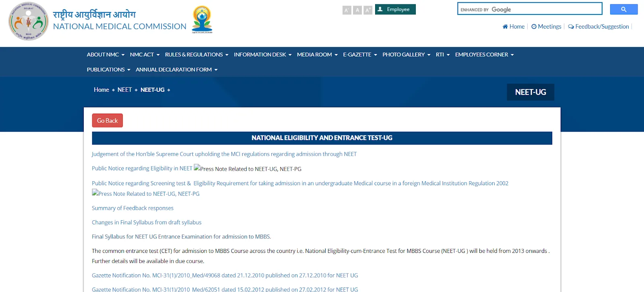Expand RULES & REGULATIONS menu
Viewport: 644px width, 292px height.
click(x=197, y=55)
